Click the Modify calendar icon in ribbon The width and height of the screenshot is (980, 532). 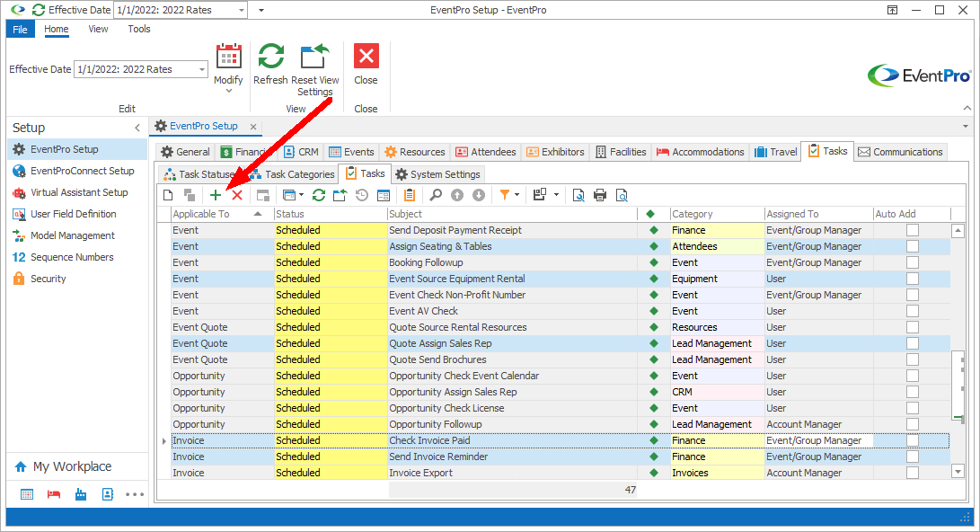[x=229, y=57]
